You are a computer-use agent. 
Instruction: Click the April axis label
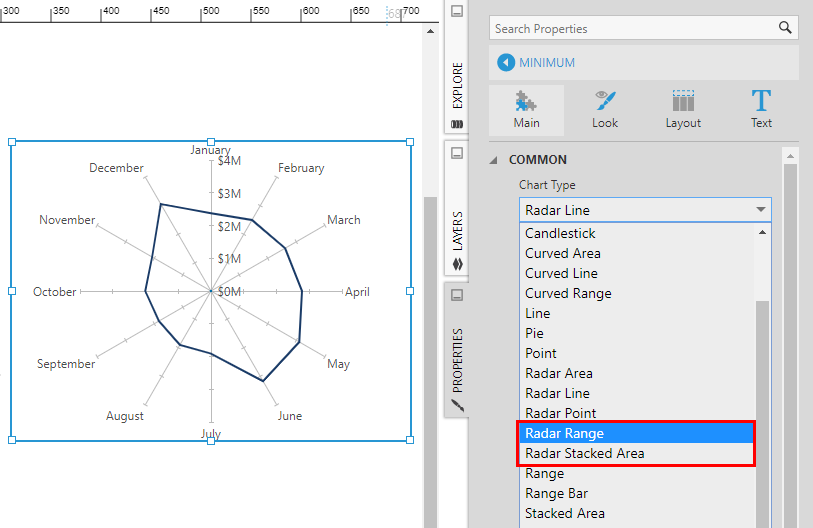[x=357, y=292]
